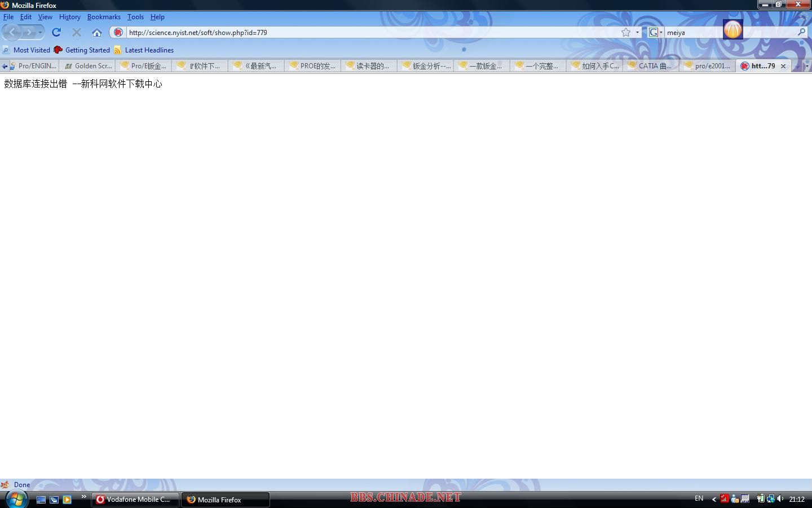The width and height of the screenshot is (812, 508).
Task: Switch to the 钣金分析--... tab
Action: [x=426, y=66]
